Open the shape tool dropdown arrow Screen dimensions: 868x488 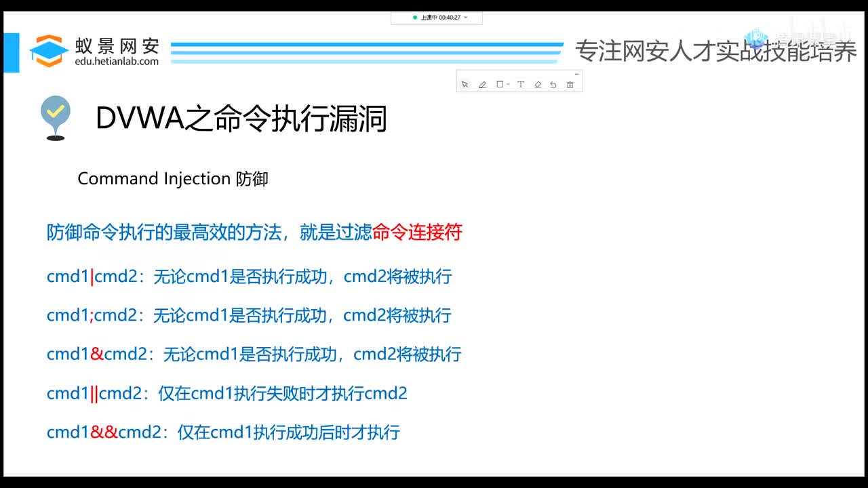tap(508, 85)
